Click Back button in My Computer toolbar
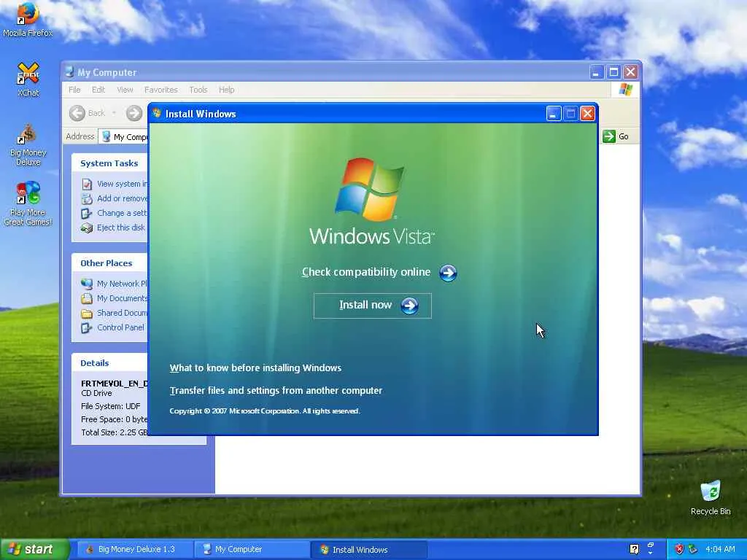This screenshot has height=560, width=747. click(x=88, y=113)
